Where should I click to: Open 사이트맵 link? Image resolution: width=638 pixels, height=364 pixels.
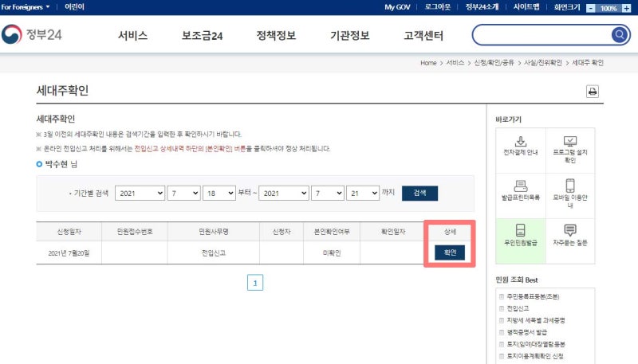(x=526, y=7)
